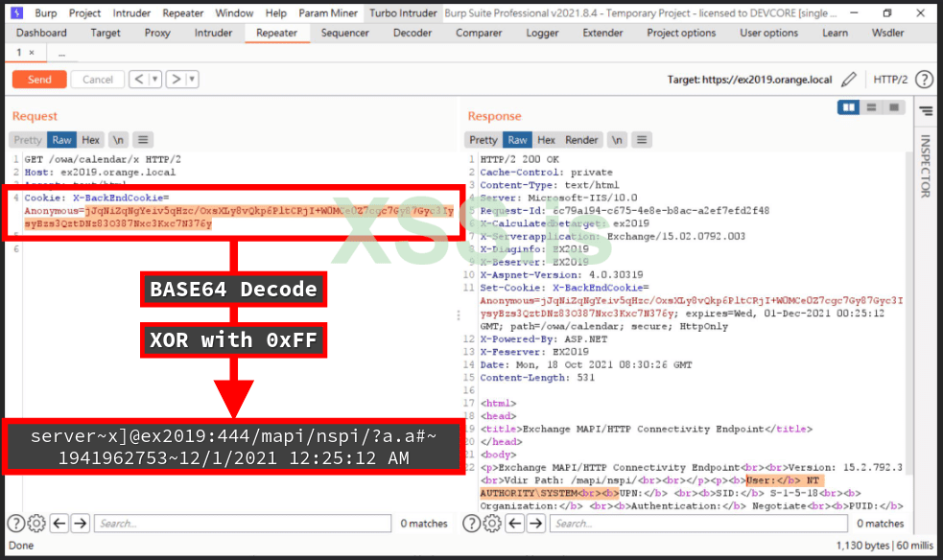This screenshot has height=560, width=943.
Task: Open the Inspector panel hamburger icon
Action: coord(926,110)
